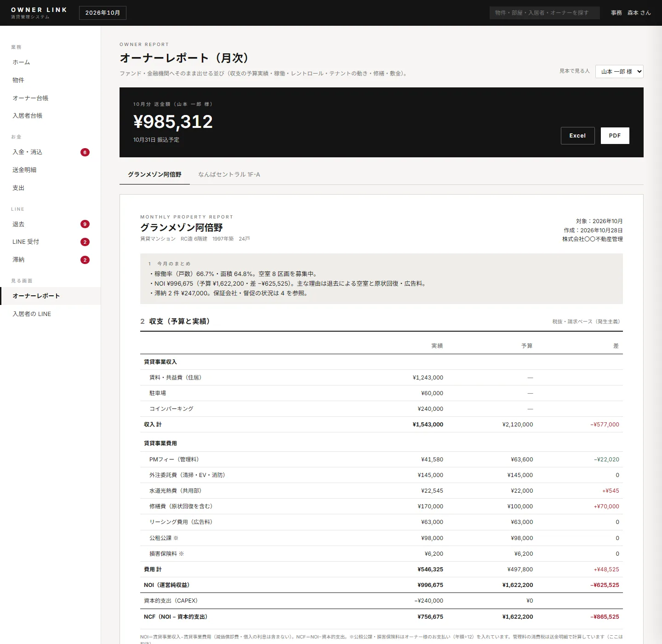Open LINE 受付 item
The image size is (662, 644).
(x=51, y=241)
